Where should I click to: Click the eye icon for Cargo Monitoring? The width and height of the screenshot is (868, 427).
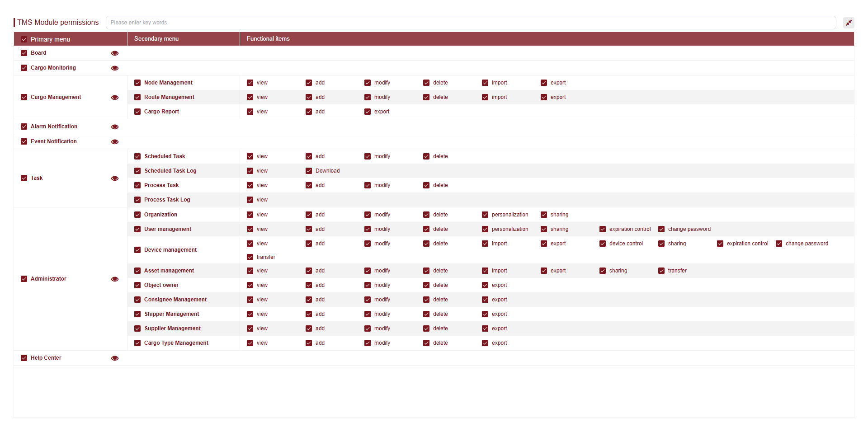115,68
